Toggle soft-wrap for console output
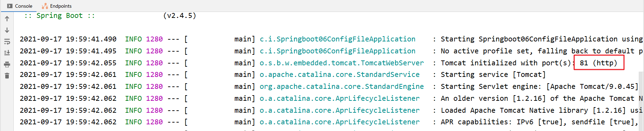This screenshot has height=131, width=644. pos(7,42)
